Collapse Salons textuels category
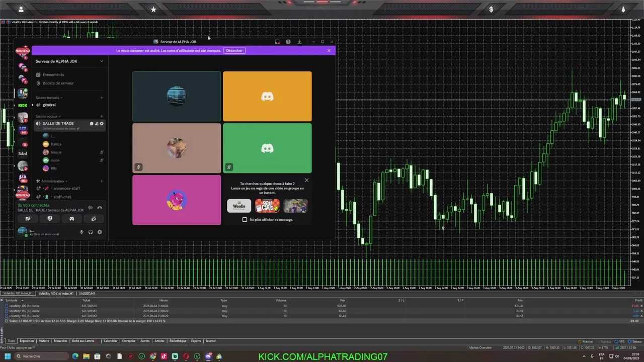The image size is (644, 362). pyautogui.click(x=48, y=98)
